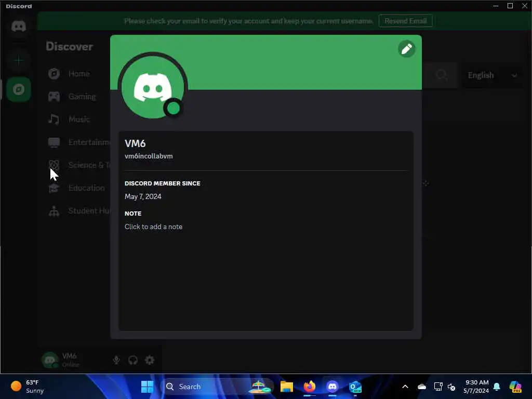Viewport: 532px width, 399px height.
Task: Open the Gaming category in Discover
Action: point(82,97)
